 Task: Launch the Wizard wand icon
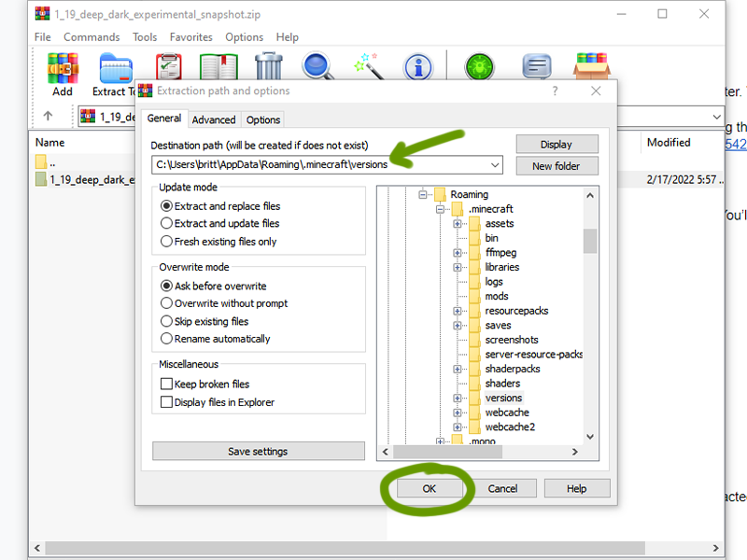click(367, 66)
